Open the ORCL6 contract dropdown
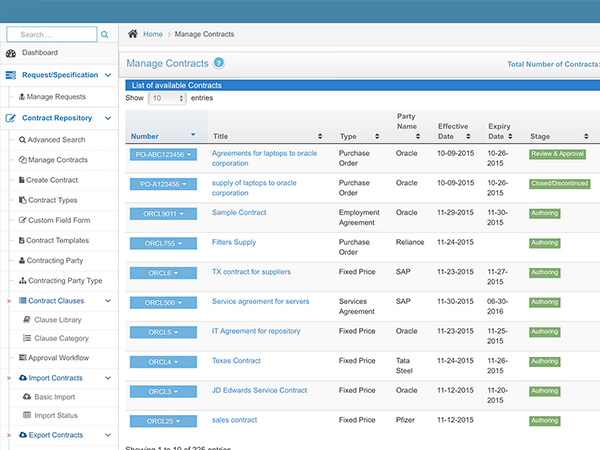This screenshot has width=600, height=450. [x=163, y=273]
